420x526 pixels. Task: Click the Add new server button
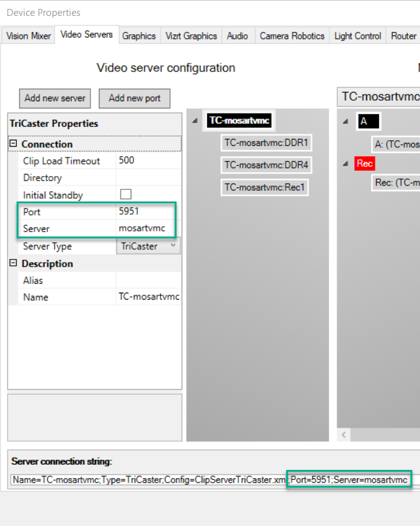(x=55, y=98)
